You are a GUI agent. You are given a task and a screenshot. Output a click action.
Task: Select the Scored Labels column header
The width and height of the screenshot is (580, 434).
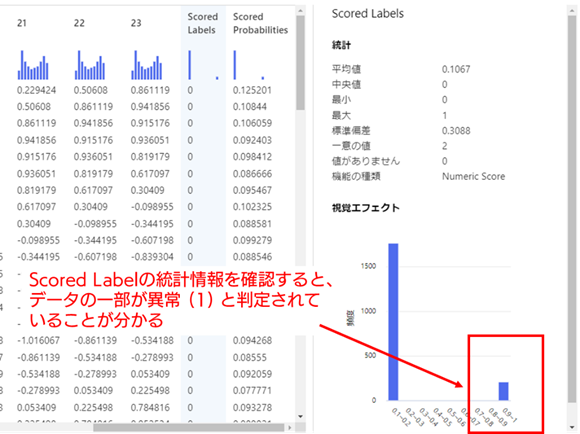click(x=202, y=23)
